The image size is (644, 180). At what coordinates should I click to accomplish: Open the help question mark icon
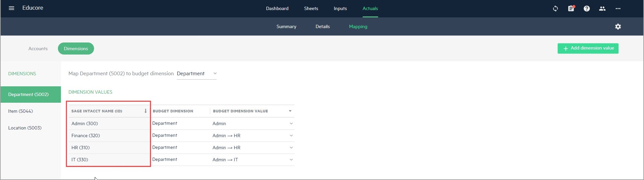click(x=586, y=9)
